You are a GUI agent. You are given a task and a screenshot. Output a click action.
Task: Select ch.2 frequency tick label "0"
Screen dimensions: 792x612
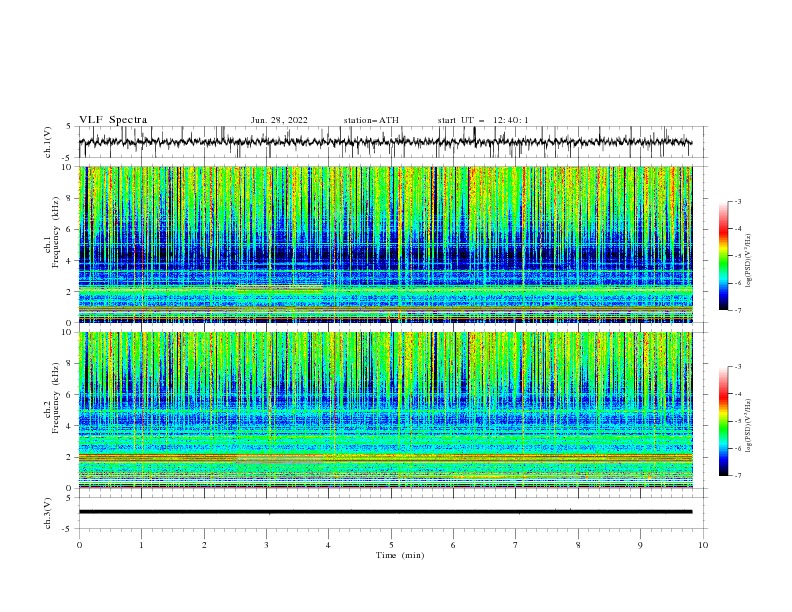pos(69,488)
